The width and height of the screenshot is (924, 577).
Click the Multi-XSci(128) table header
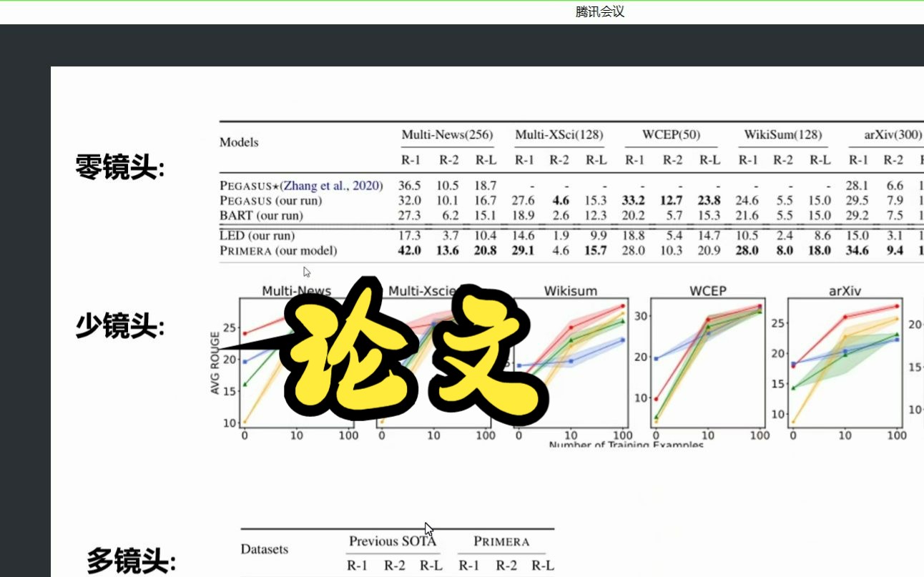click(x=559, y=134)
